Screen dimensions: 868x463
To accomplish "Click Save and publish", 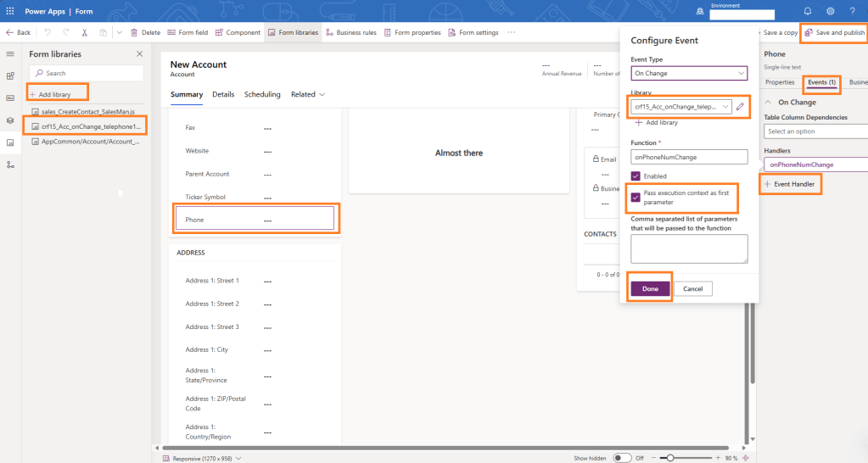I will click(834, 32).
